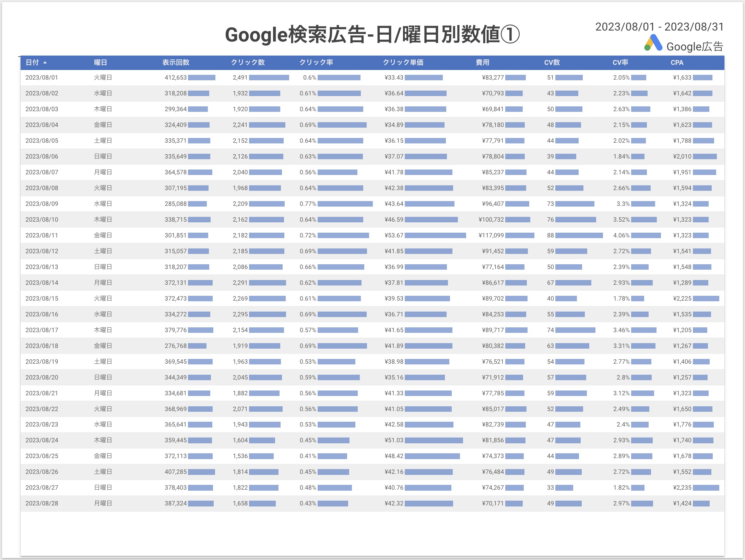The height and width of the screenshot is (560, 745).
Task: Select date cell 2023/08/06
Action: click(42, 156)
